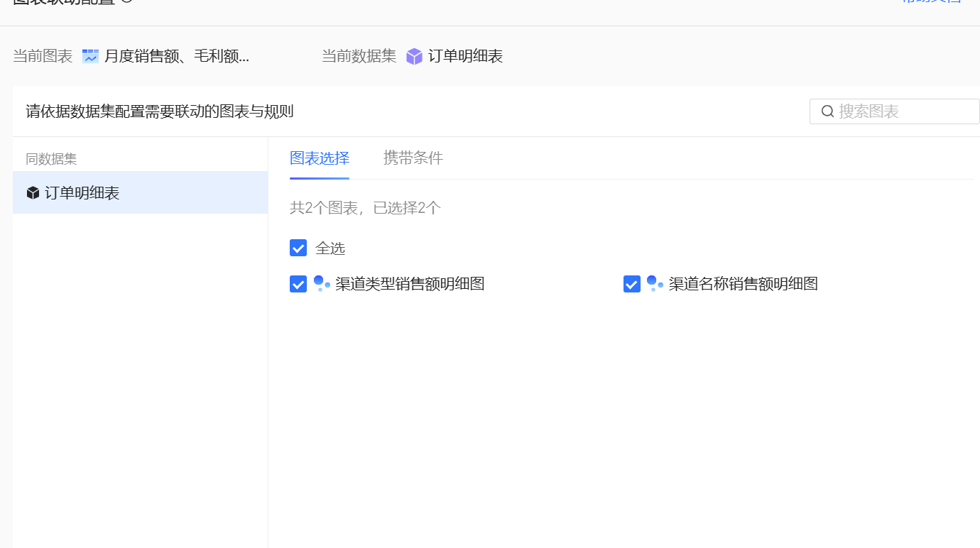The height and width of the screenshot is (548, 980).
Task: Click help icon next to 图表联动配置 title
Action: tap(126, 1)
